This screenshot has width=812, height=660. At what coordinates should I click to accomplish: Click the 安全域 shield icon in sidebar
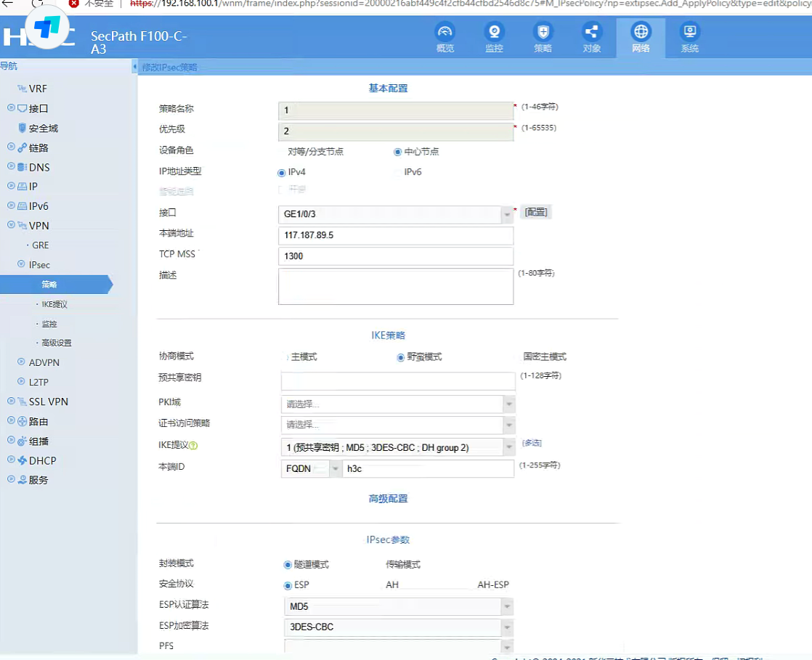[23, 129]
